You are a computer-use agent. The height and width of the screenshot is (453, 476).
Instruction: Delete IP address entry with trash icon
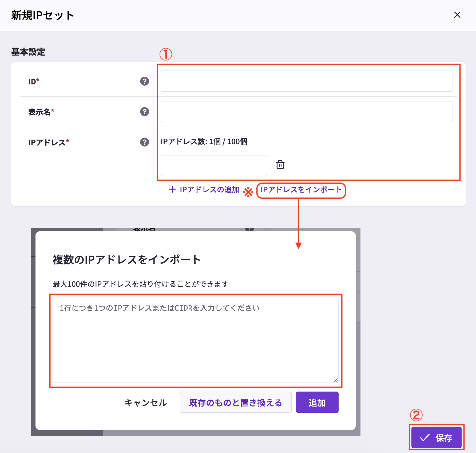click(x=280, y=165)
